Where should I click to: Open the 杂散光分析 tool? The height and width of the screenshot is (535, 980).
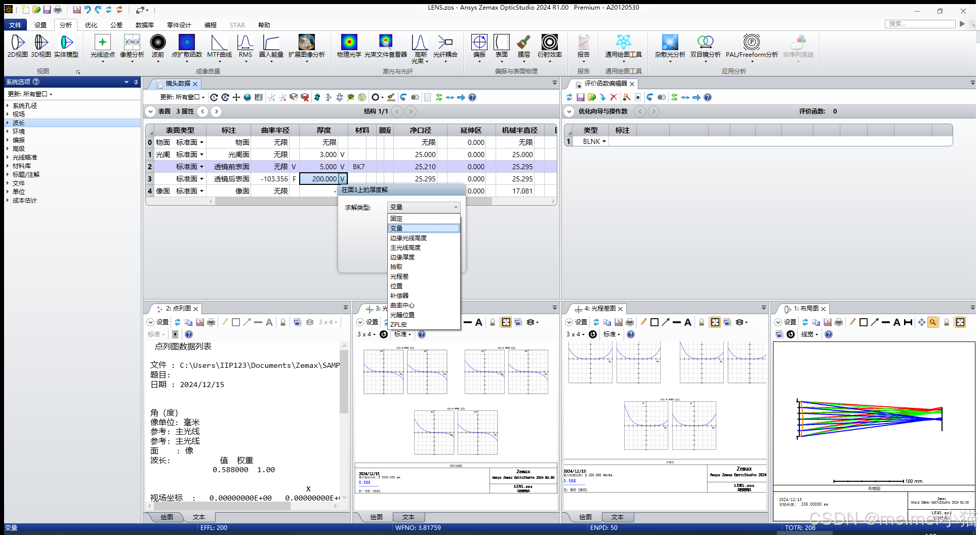tap(670, 48)
